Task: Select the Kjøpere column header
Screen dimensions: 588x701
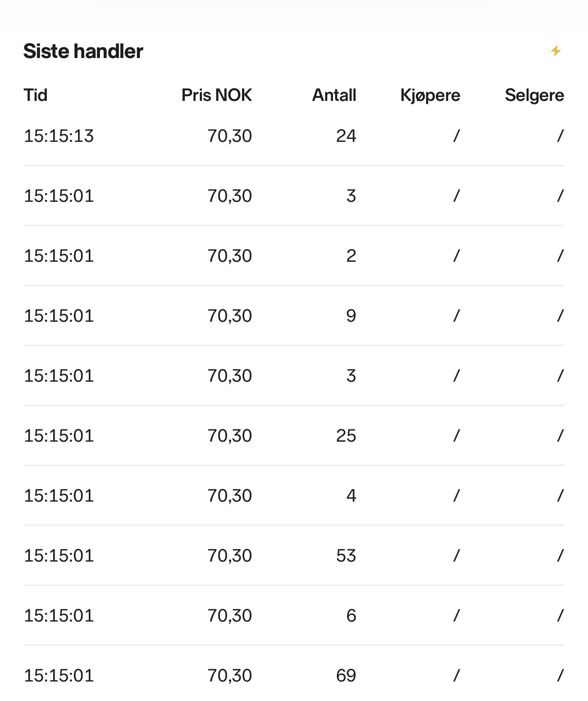Action: click(x=430, y=95)
